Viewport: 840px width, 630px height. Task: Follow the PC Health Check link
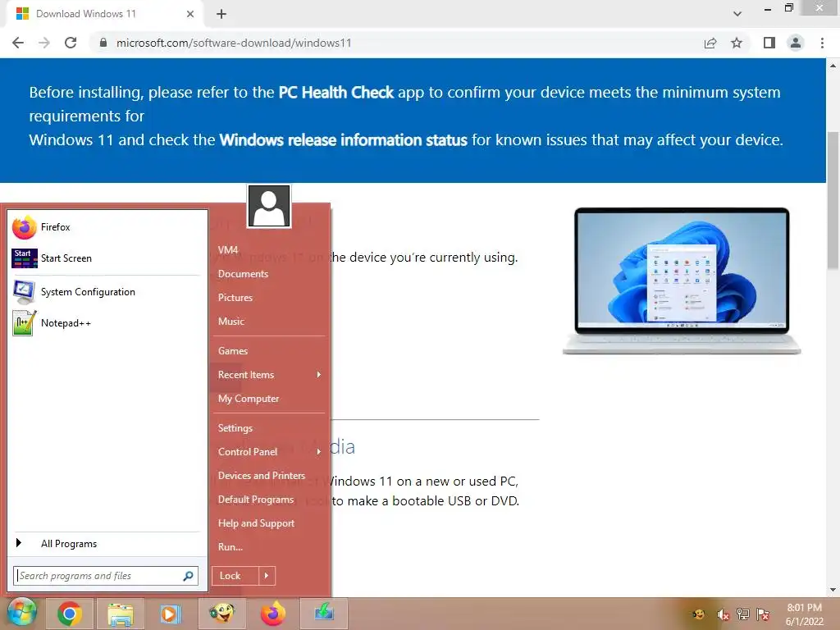click(x=336, y=92)
